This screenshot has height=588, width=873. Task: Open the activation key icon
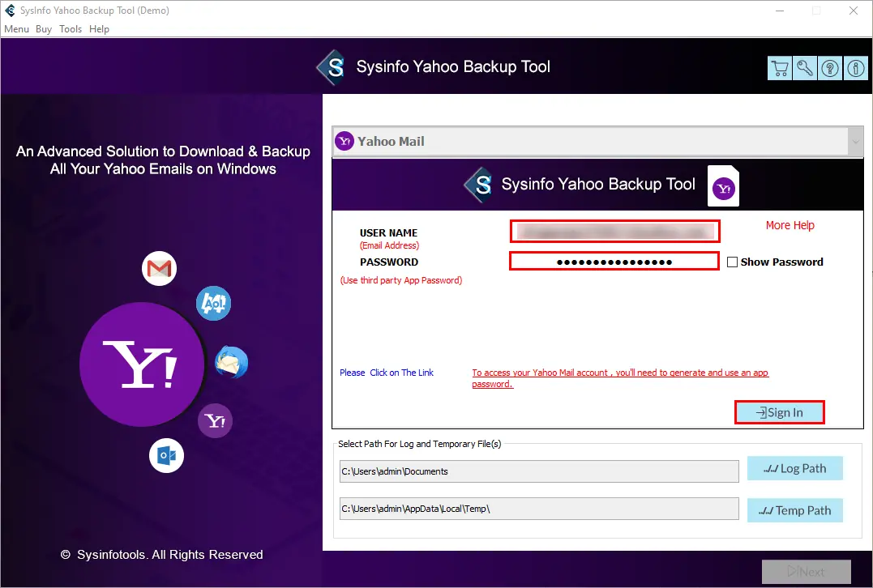pyautogui.click(x=805, y=68)
